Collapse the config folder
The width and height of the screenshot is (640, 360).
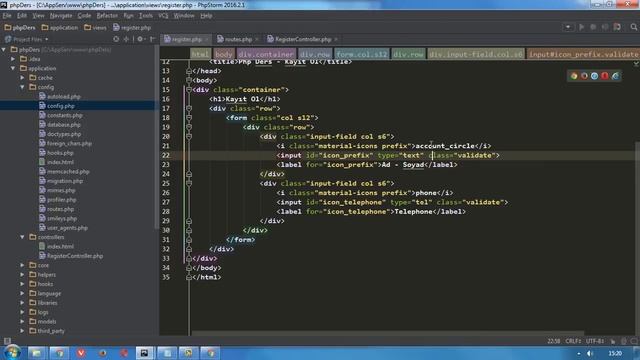tap(22, 87)
